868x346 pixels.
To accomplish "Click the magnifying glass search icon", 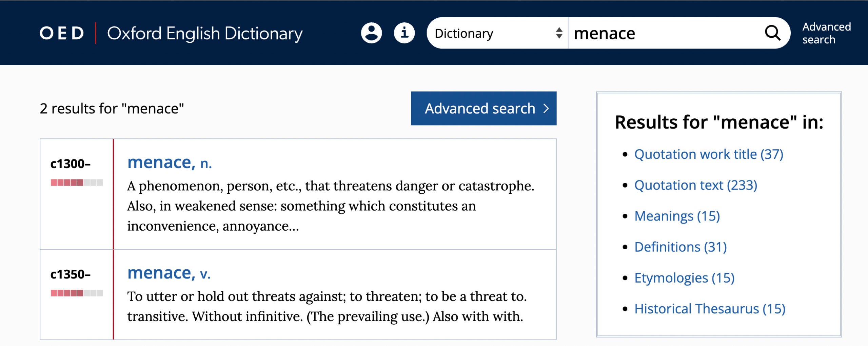I will point(772,33).
